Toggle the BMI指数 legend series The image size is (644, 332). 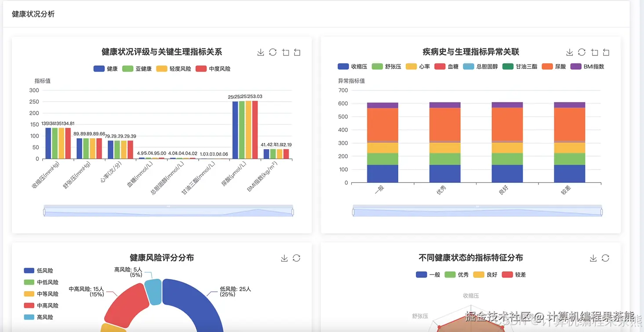(587, 66)
